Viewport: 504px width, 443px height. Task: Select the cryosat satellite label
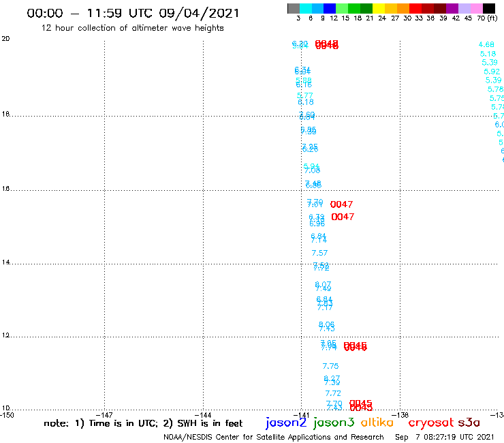pyautogui.click(x=431, y=423)
